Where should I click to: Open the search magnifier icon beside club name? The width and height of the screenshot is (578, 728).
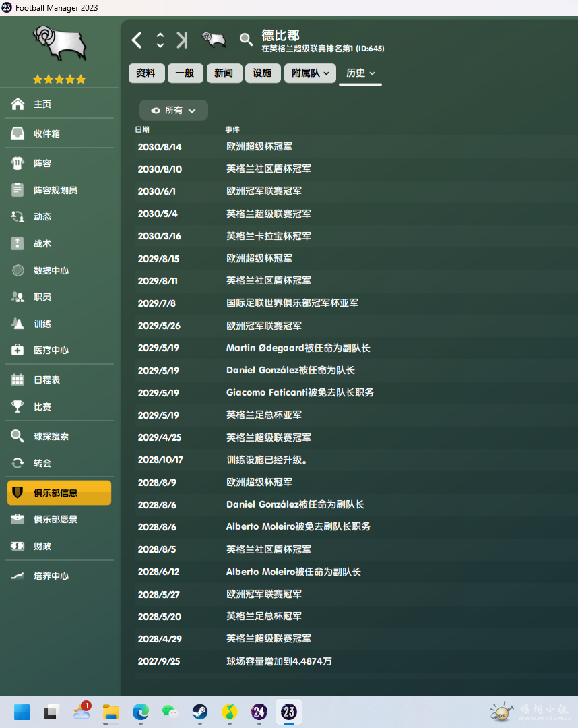pyautogui.click(x=247, y=40)
